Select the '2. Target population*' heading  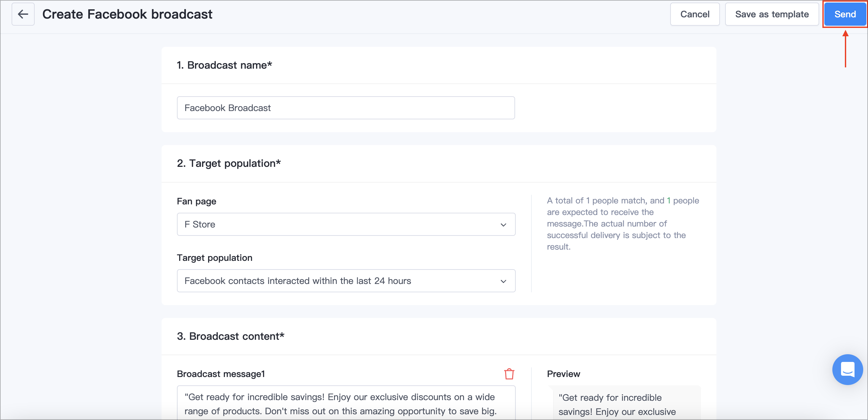229,163
